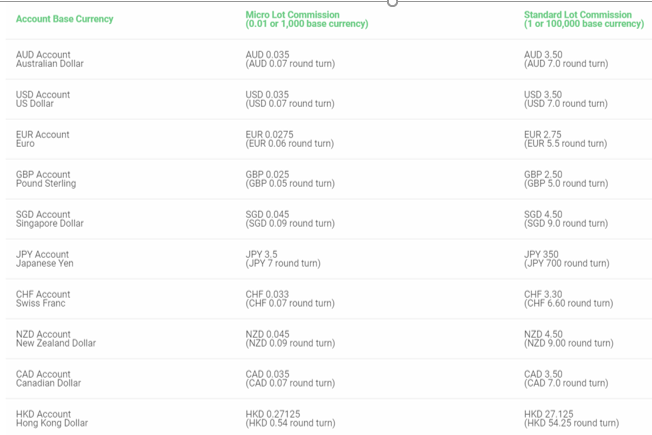This screenshot has width=652, height=435.
Task: Select the NZD Account New Zealand Dollar label
Action: click(56, 339)
